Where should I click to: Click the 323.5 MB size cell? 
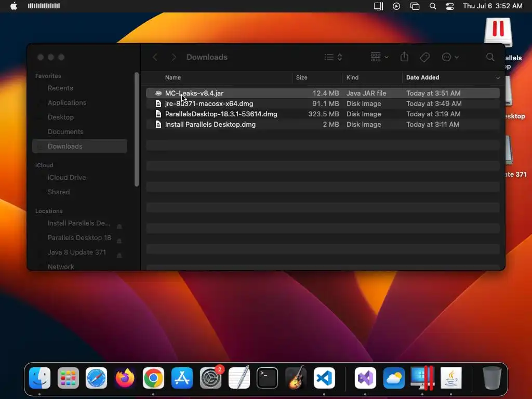(323, 114)
